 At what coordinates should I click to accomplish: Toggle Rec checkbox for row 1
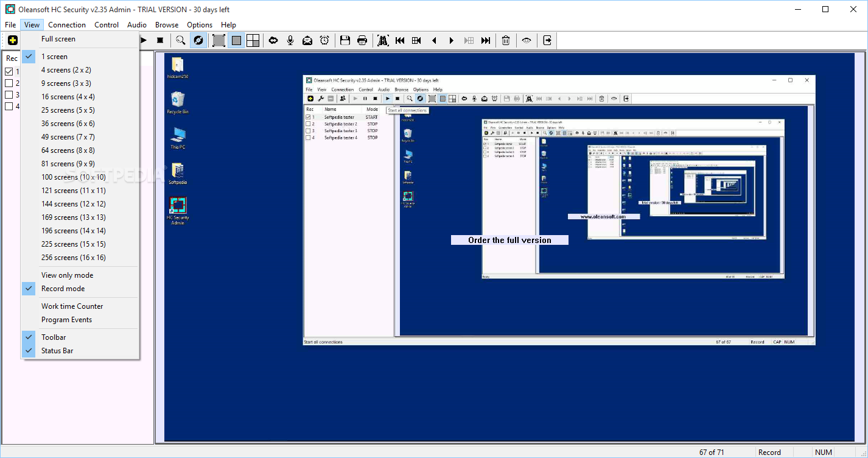[9, 72]
